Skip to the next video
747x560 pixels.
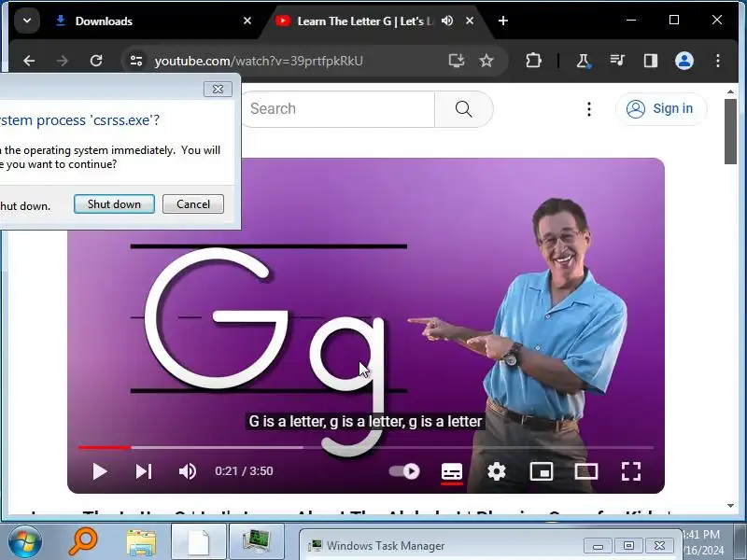pos(144,471)
